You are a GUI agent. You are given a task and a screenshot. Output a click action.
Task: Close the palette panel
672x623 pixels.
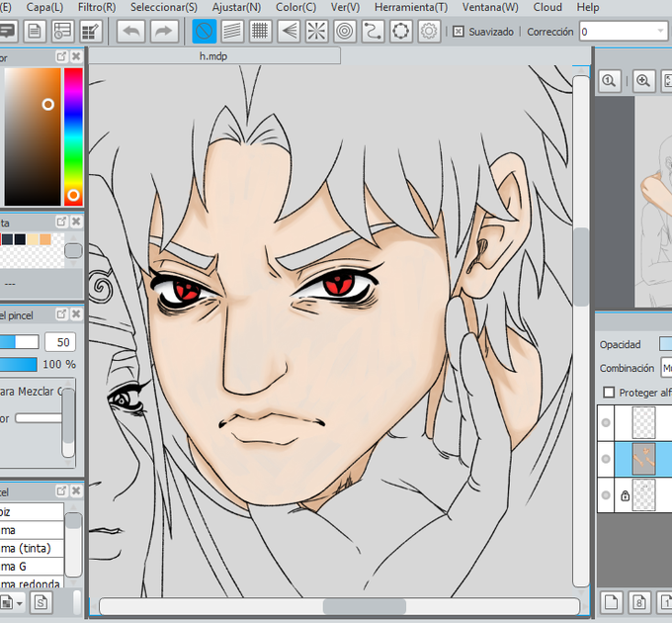click(76, 222)
